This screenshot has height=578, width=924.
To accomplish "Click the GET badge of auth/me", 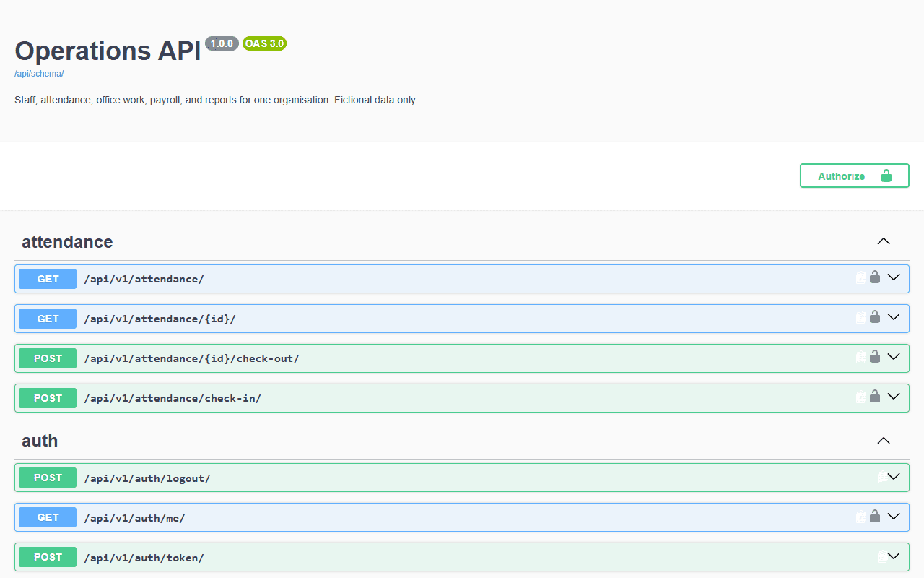I will (x=48, y=517).
